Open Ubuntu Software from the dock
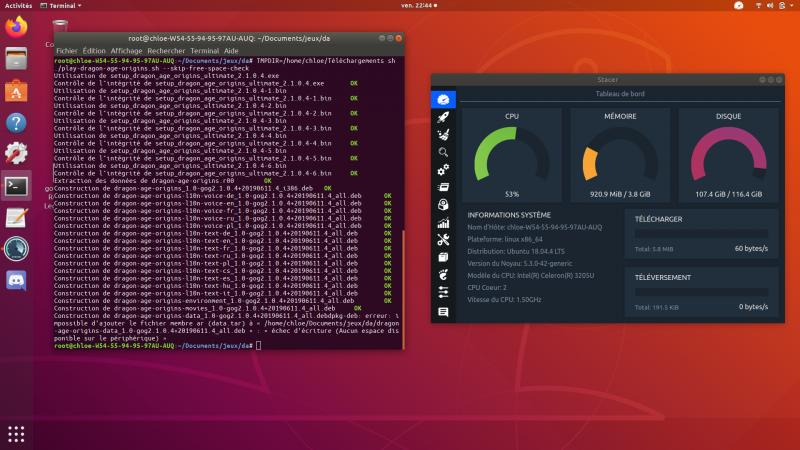This screenshot has height=450, width=800. (x=16, y=91)
